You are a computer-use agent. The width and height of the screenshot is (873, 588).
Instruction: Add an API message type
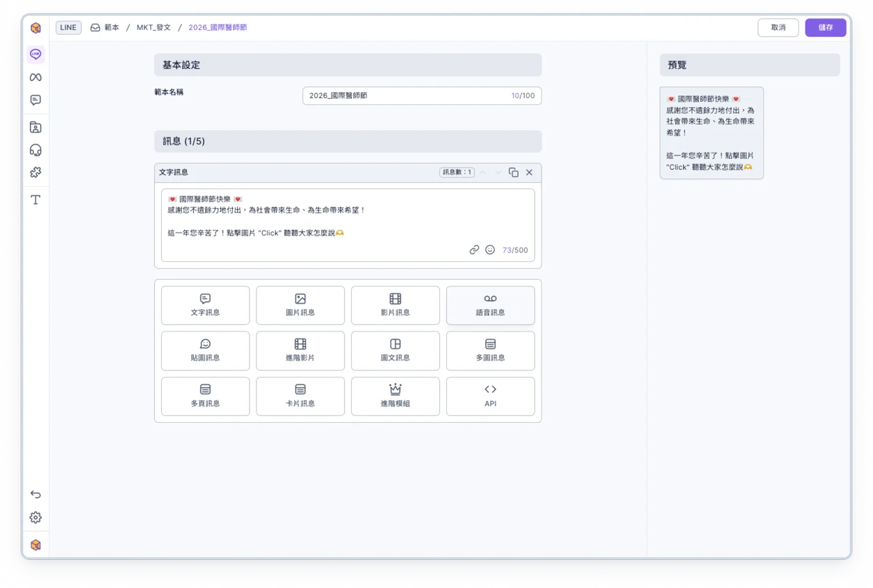(x=490, y=396)
